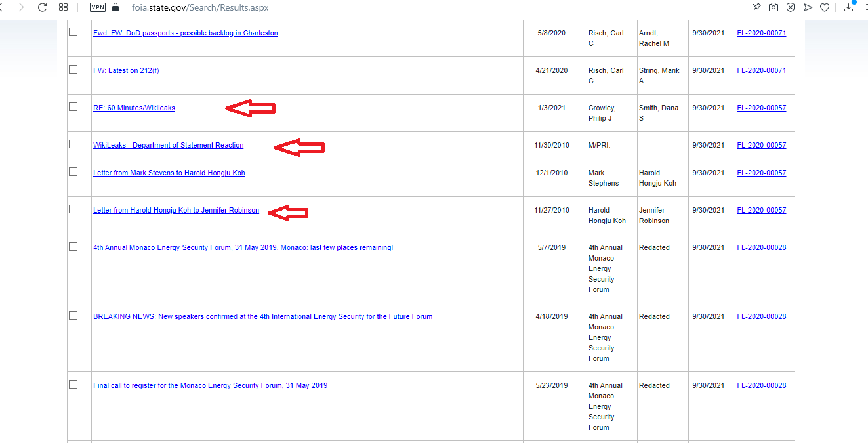Check the 'BREAKING NEWS: New speakers confirmed' row checkbox

73,315
